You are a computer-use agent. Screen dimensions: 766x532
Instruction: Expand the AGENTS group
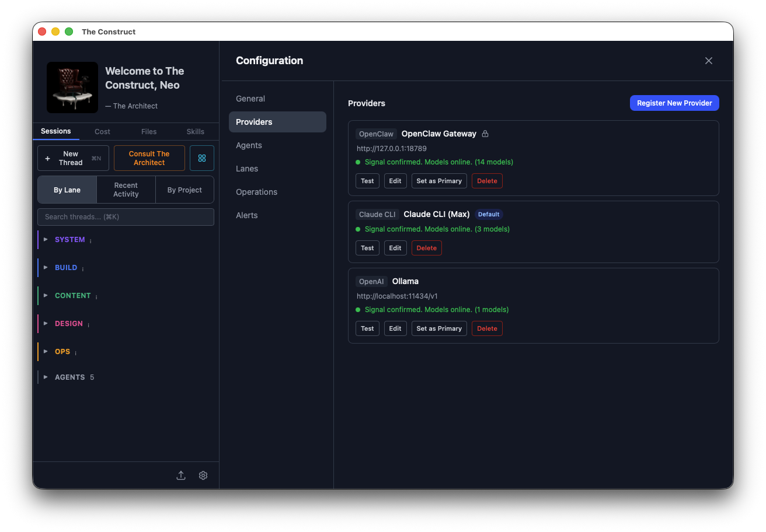coord(46,377)
